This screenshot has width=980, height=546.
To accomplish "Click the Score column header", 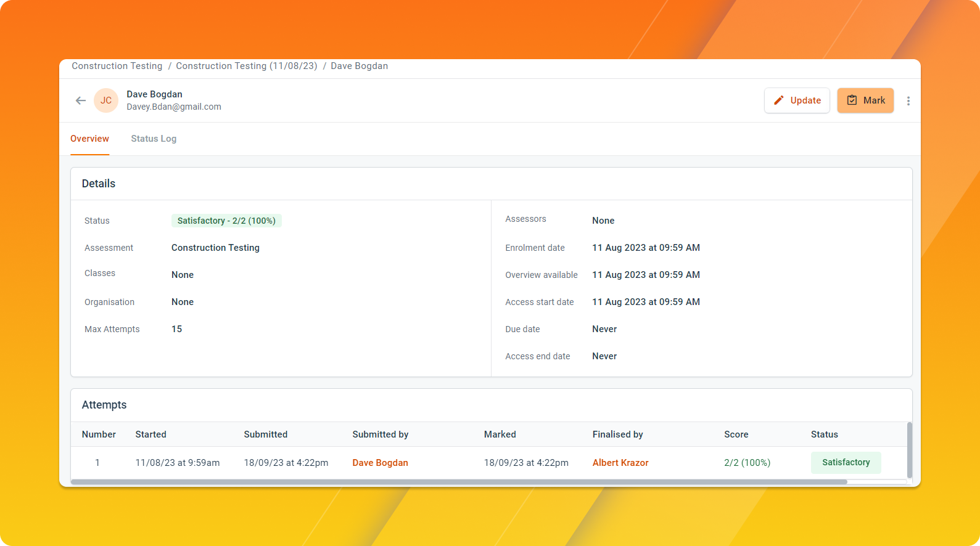I will click(x=736, y=434).
